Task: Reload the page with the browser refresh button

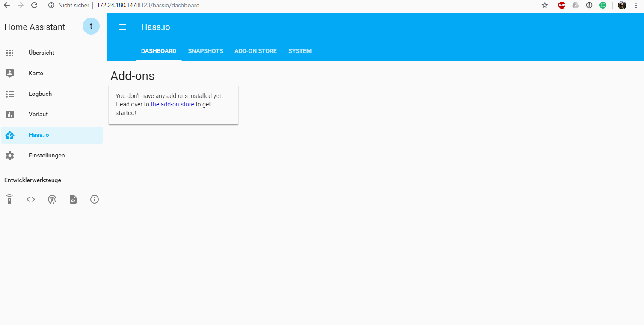Action: click(35, 5)
